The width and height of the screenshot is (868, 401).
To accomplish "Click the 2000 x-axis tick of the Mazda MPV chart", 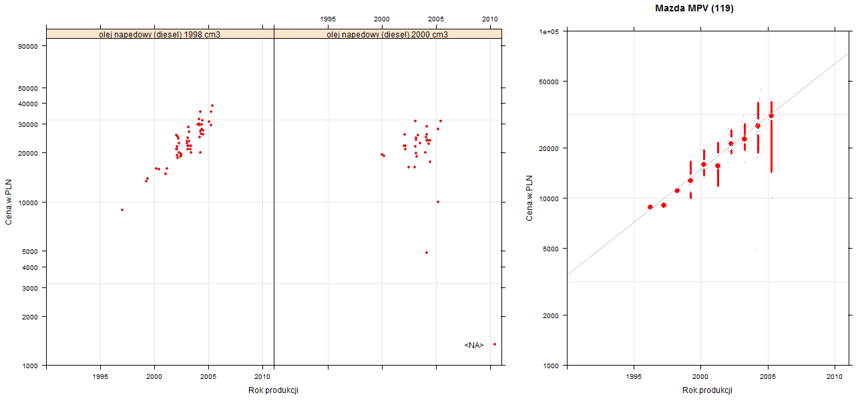I will (700, 378).
